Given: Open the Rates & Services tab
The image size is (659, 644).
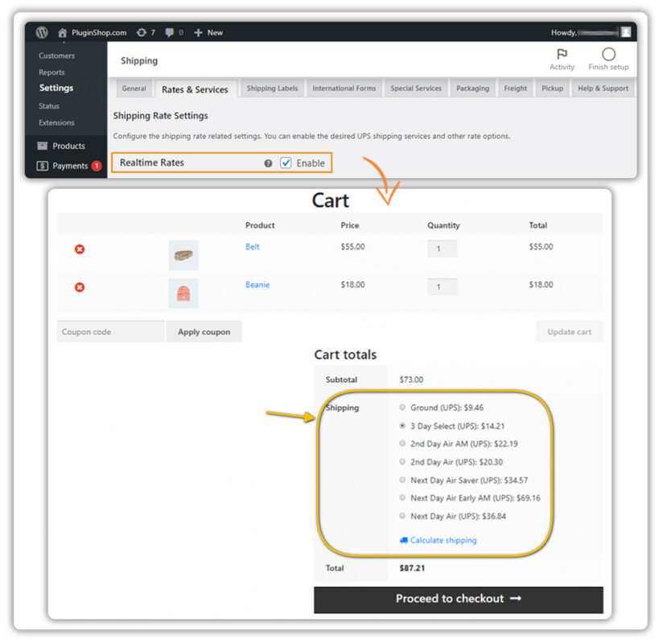Looking at the screenshot, I should pos(195,89).
